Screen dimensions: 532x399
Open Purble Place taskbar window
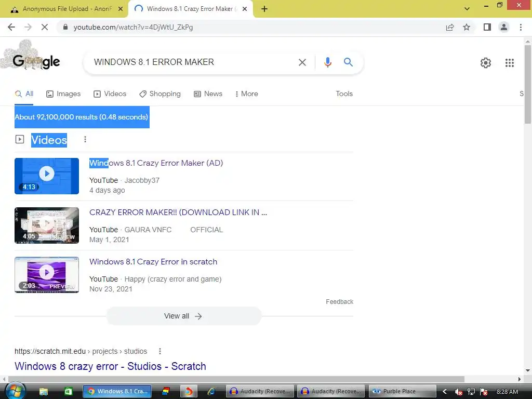tap(402, 392)
